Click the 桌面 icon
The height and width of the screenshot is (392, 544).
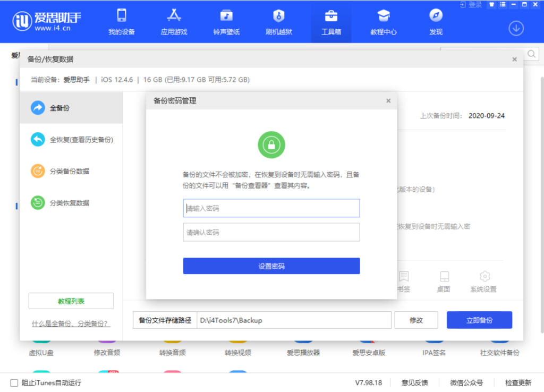pyautogui.click(x=444, y=277)
